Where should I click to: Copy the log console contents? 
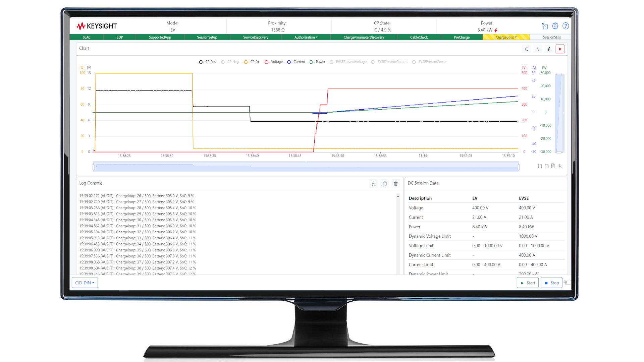pyautogui.click(x=384, y=184)
